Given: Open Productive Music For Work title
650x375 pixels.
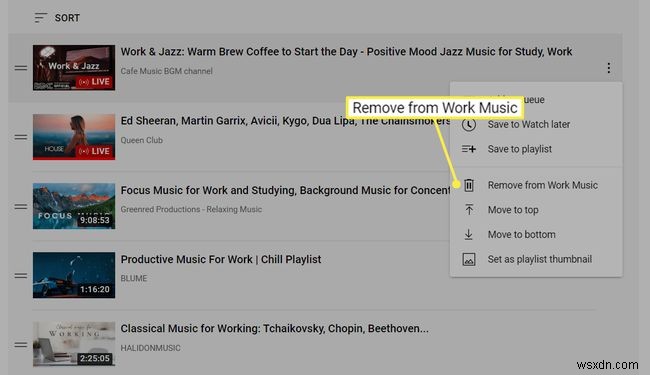Looking at the screenshot, I should tap(221, 259).
